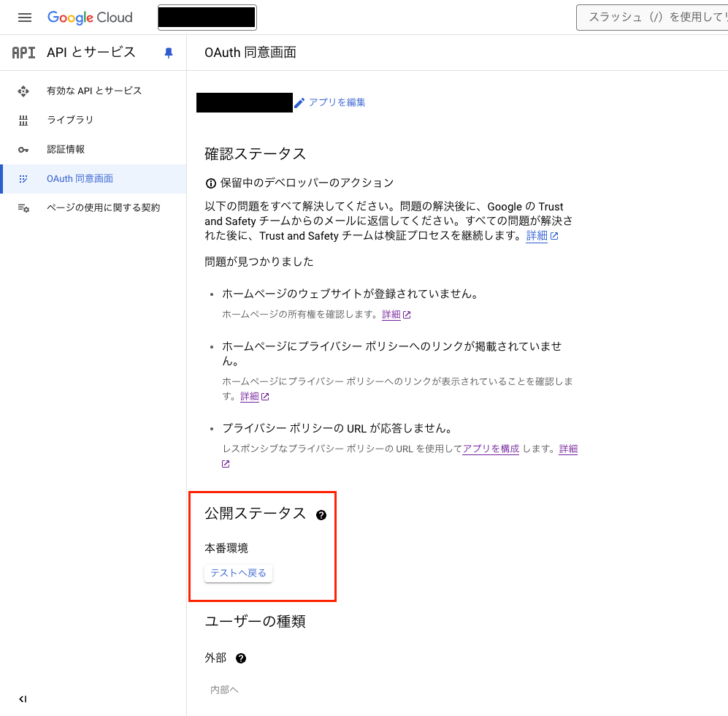Toggle the blue pin for APIとサービス
Viewport: 728px width, 716px height.
point(169,53)
